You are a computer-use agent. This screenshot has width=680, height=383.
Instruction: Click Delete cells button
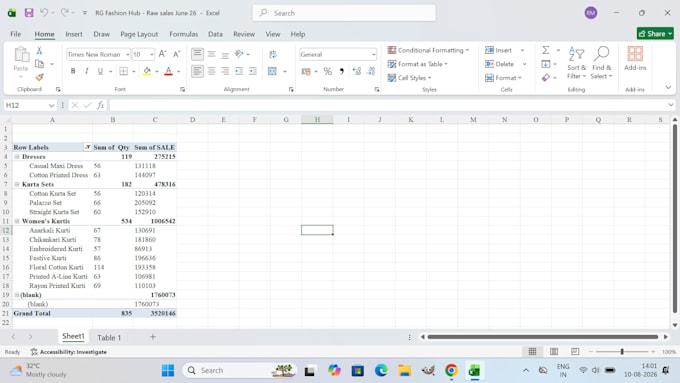(500, 64)
